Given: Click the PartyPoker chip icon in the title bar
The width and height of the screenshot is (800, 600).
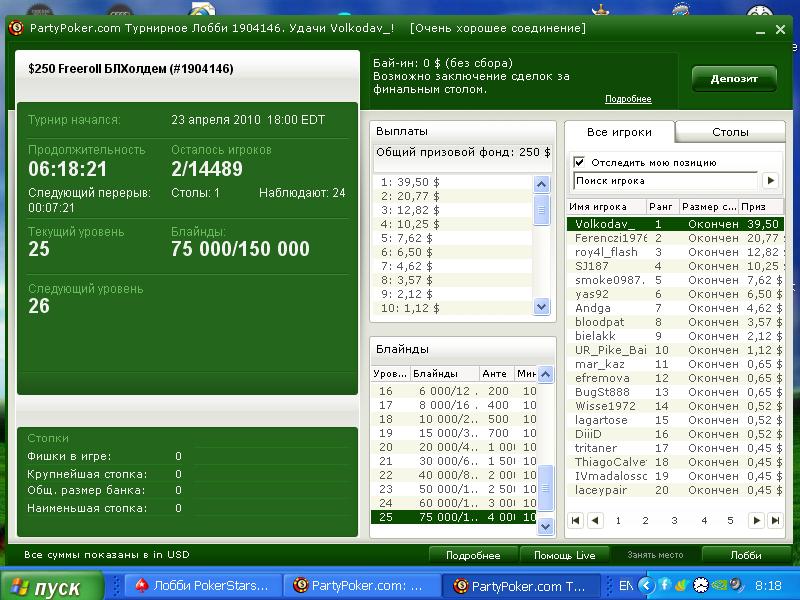Looking at the screenshot, I should 16,28.
